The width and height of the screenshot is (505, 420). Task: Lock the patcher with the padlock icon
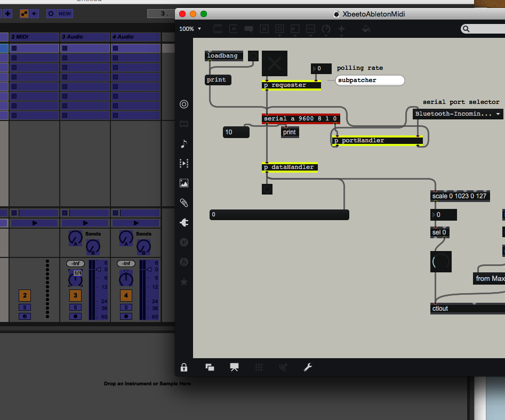coord(184,367)
